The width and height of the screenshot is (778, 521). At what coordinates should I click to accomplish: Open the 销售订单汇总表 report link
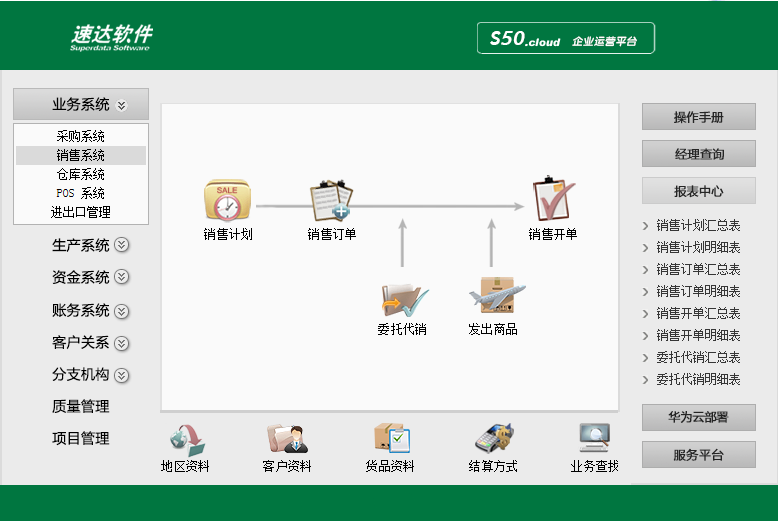pyautogui.click(x=698, y=269)
